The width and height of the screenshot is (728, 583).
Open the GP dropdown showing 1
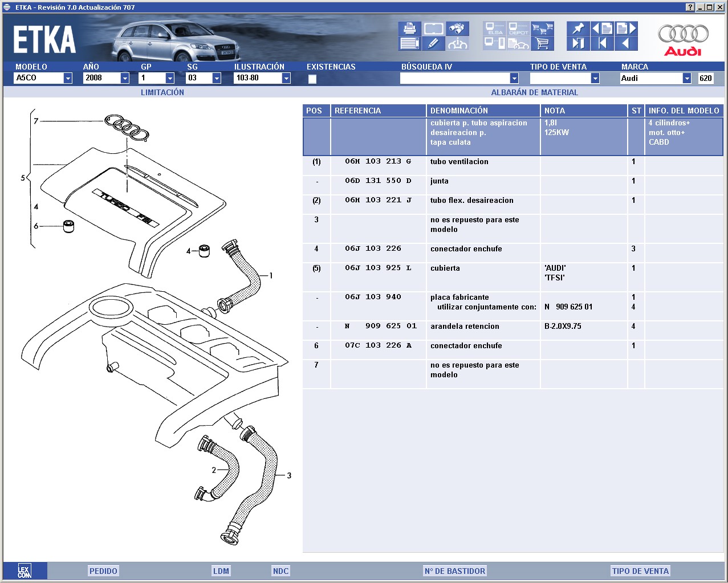(x=170, y=78)
